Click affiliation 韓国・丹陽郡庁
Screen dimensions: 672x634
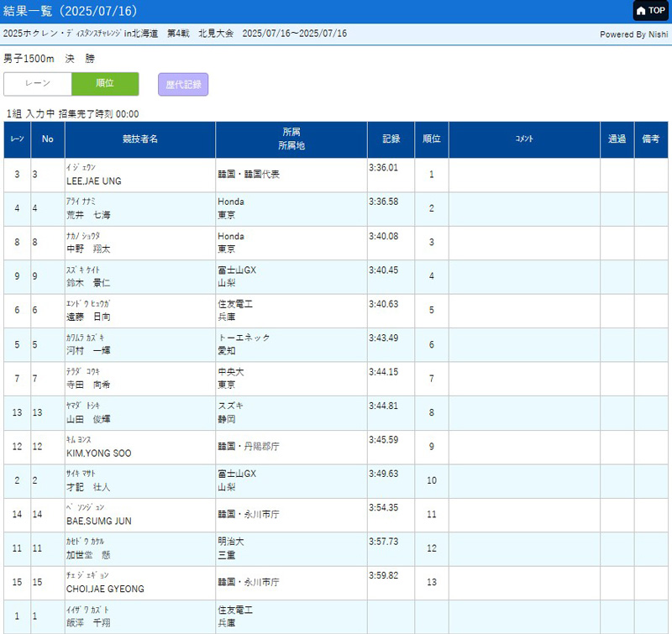tap(249, 447)
